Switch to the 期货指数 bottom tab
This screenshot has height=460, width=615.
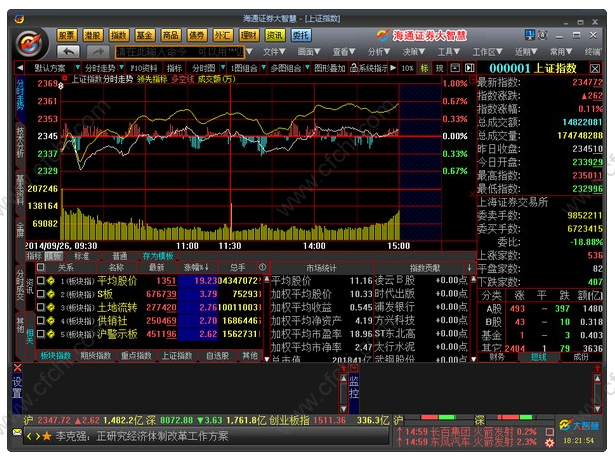[96, 356]
